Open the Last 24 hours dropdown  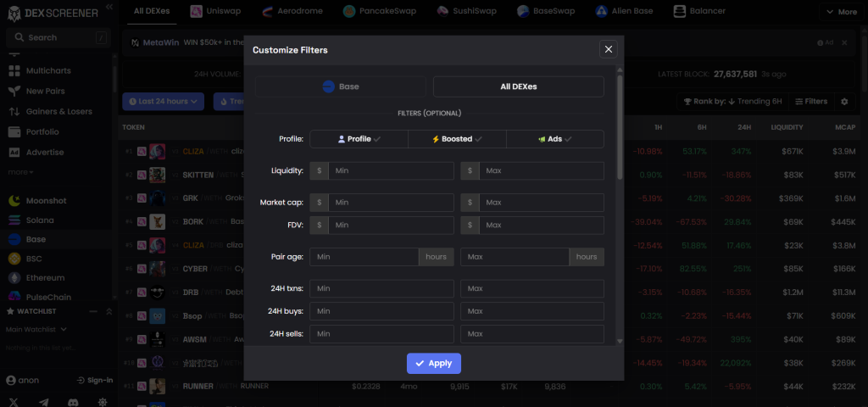click(x=164, y=102)
